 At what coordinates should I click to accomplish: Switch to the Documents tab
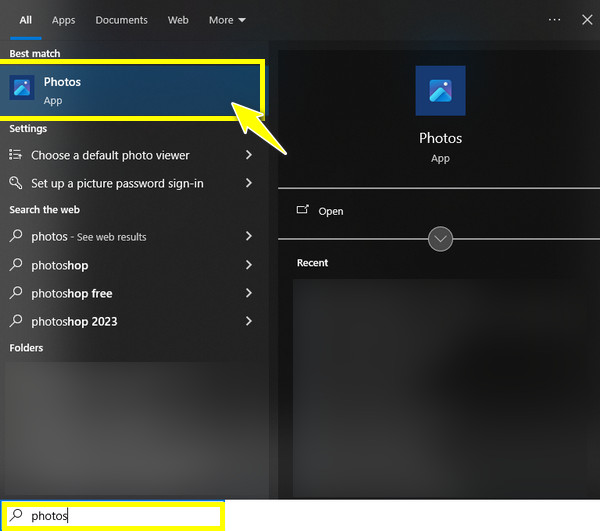pyautogui.click(x=121, y=20)
